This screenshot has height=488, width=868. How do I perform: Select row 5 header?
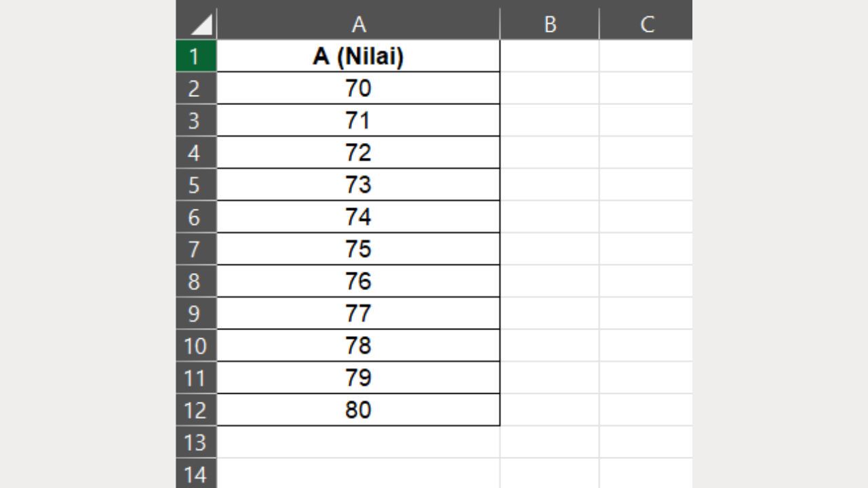coord(196,184)
